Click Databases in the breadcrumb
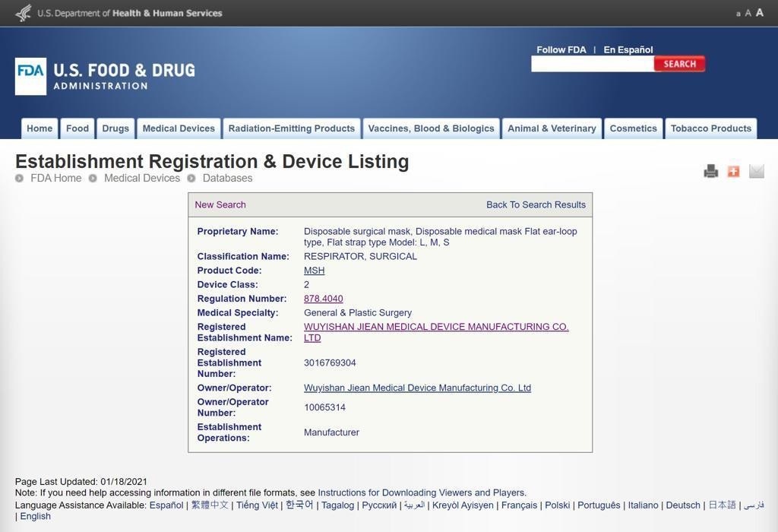This screenshot has height=532, width=778. 227,178
